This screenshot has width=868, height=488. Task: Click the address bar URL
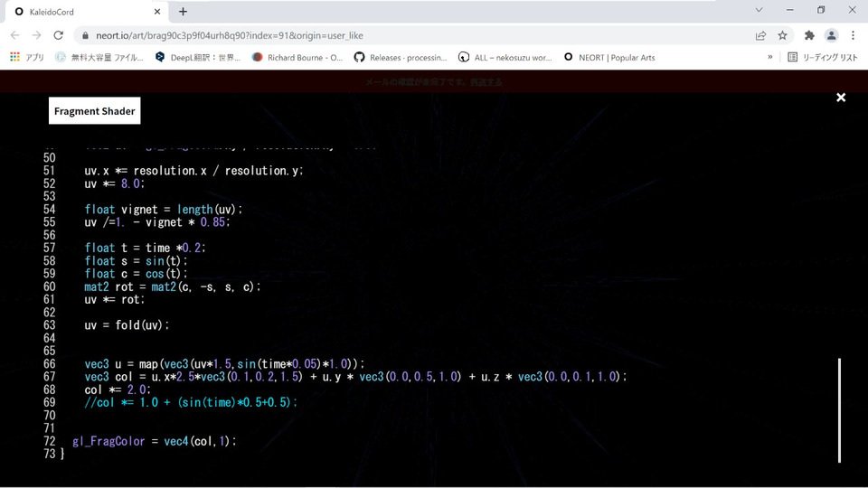point(229,35)
